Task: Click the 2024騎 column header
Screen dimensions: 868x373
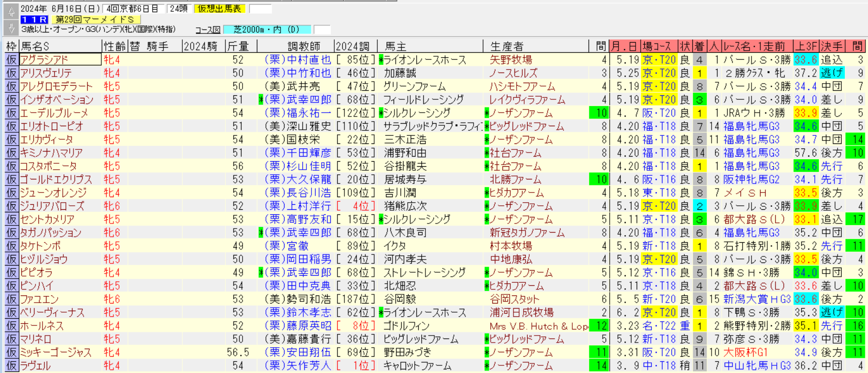Action: coord(204,46)
